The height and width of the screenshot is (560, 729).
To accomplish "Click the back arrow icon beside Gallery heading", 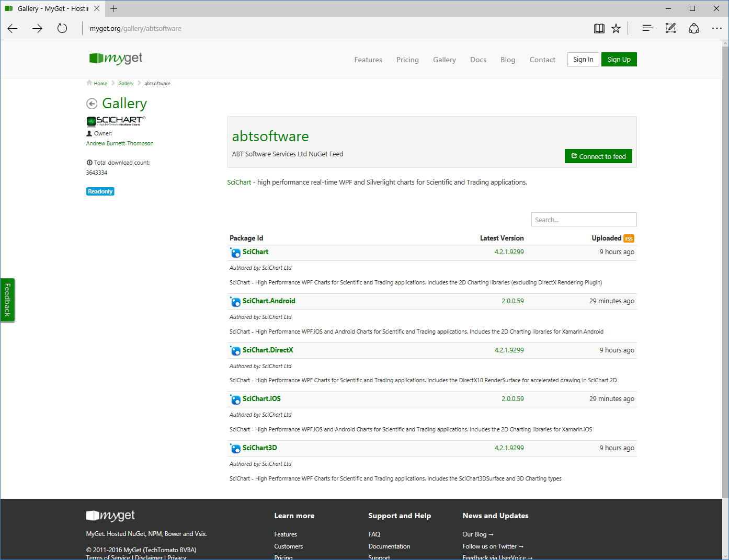I will tap(92, 104).
